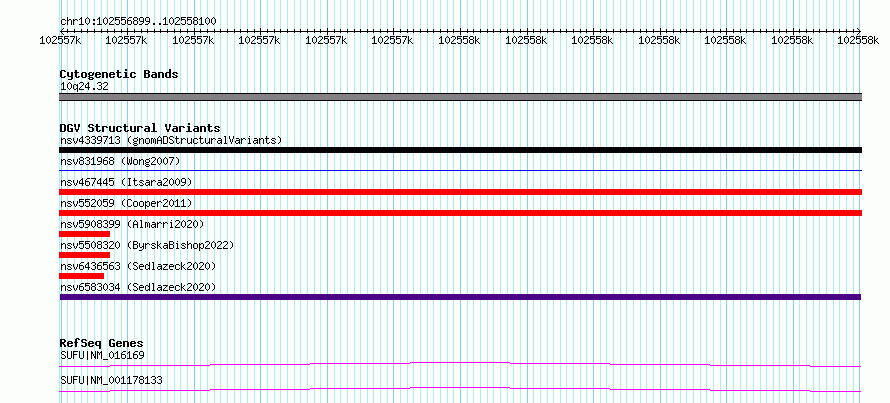Click the RefSeq Genes track heading
This screenshot has width=890, height=403.
102,343
